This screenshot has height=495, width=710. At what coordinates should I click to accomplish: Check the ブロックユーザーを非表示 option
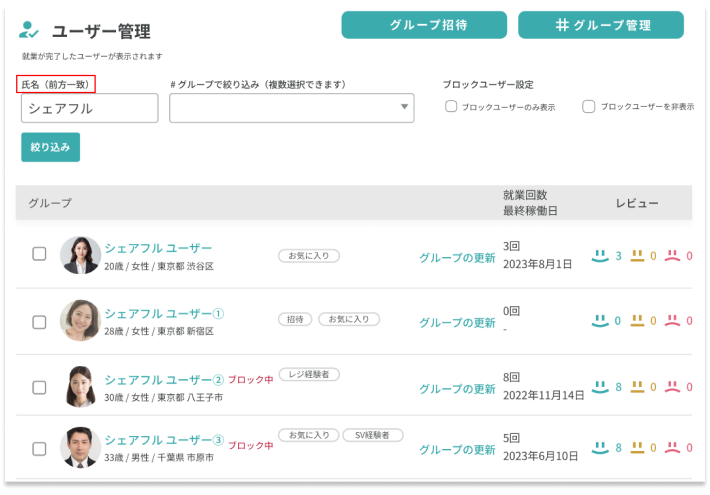tap(589, 107)
